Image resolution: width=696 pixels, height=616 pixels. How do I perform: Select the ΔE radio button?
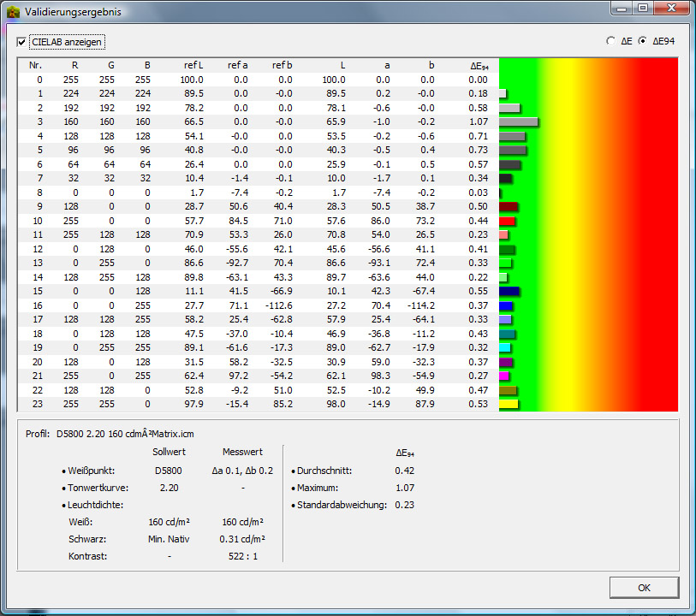point(610,40)
